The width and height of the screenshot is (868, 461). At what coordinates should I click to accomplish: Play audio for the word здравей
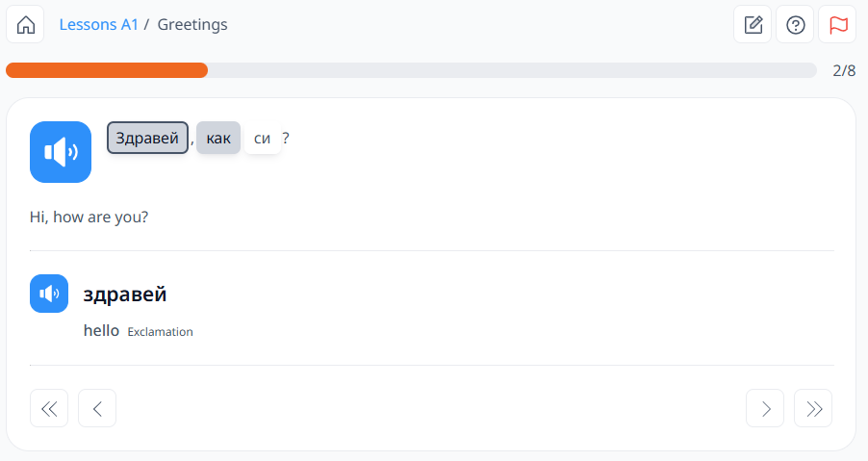pyautogui.click(x=49, y=294)
